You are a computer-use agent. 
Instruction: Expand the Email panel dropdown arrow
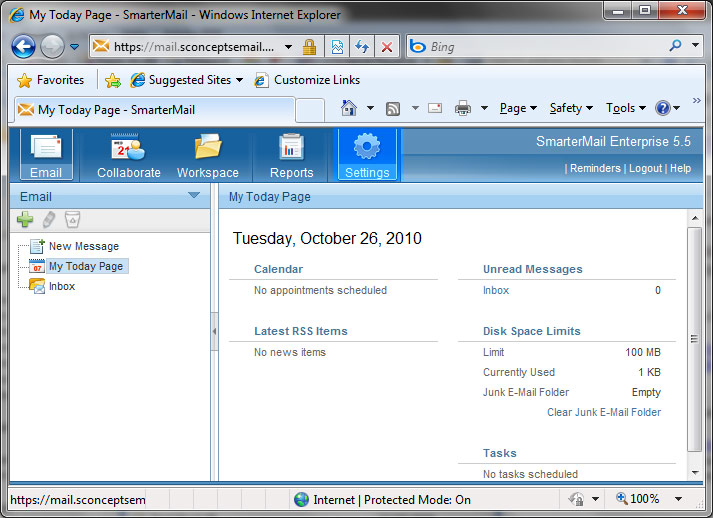click(194, 196)
